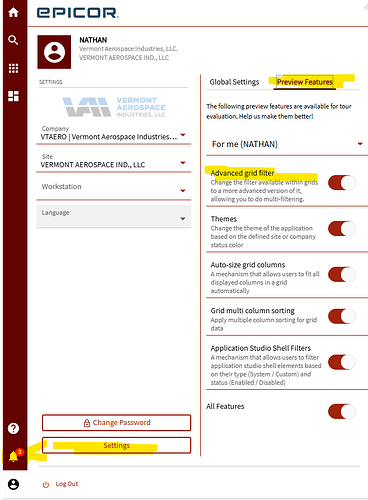Viewport: 368px width, 500px height.
Task: Click the Vermont Aerospace company logo
Action: click(114, 107)
